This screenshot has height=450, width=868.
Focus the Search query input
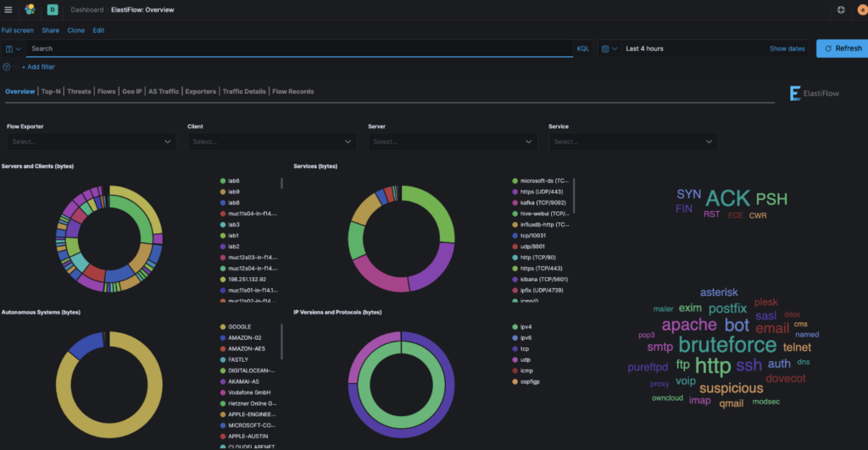[299, 48]
